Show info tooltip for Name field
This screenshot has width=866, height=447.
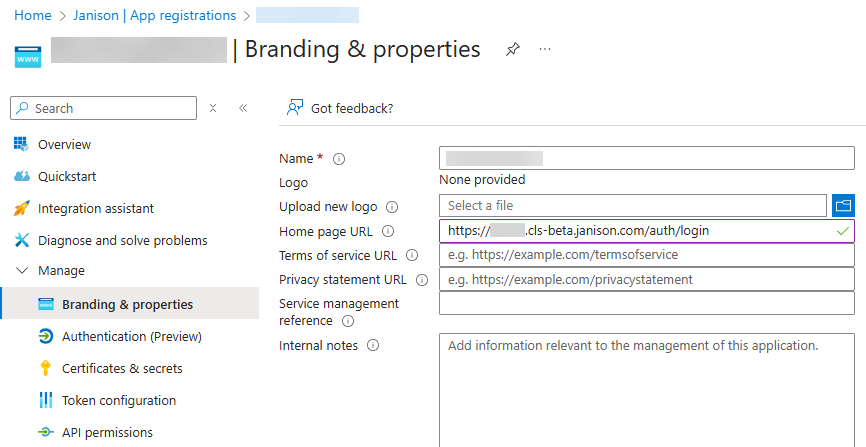(x=339, y=159)
